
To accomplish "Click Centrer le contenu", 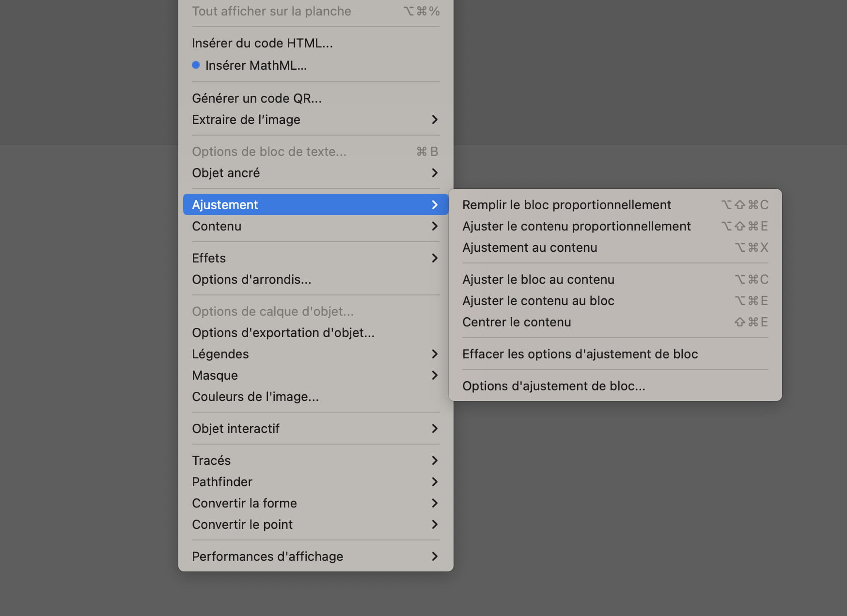I will pos(517,322).
